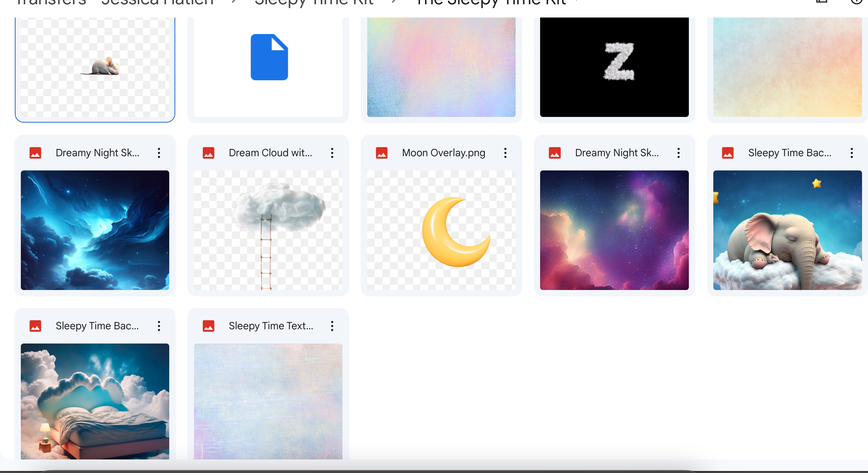868x473 pixels.
Task: Select the peach and teal watercolor texture thumbnail
Action: 787,67
